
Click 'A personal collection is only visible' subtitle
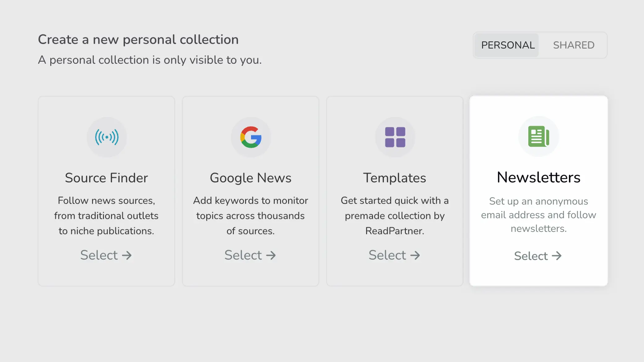(x=150, y=60)
